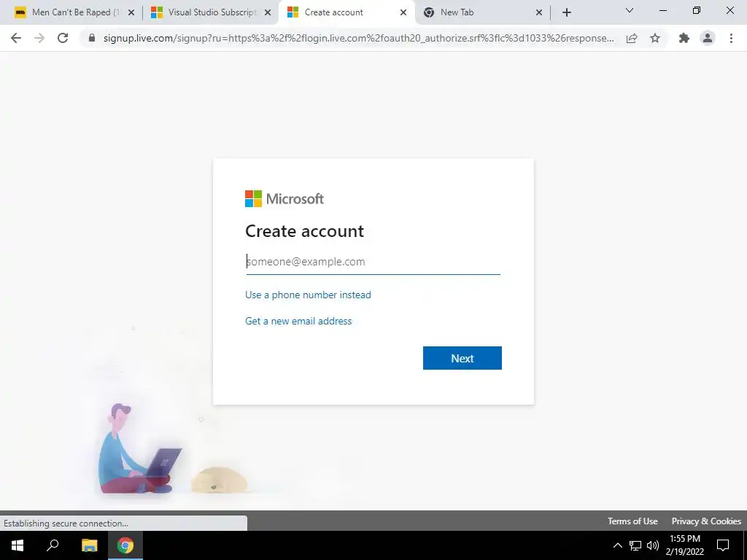747x560 pixels.
Task: Click the Chrome taskbar icon
Action: click(125, 545)
